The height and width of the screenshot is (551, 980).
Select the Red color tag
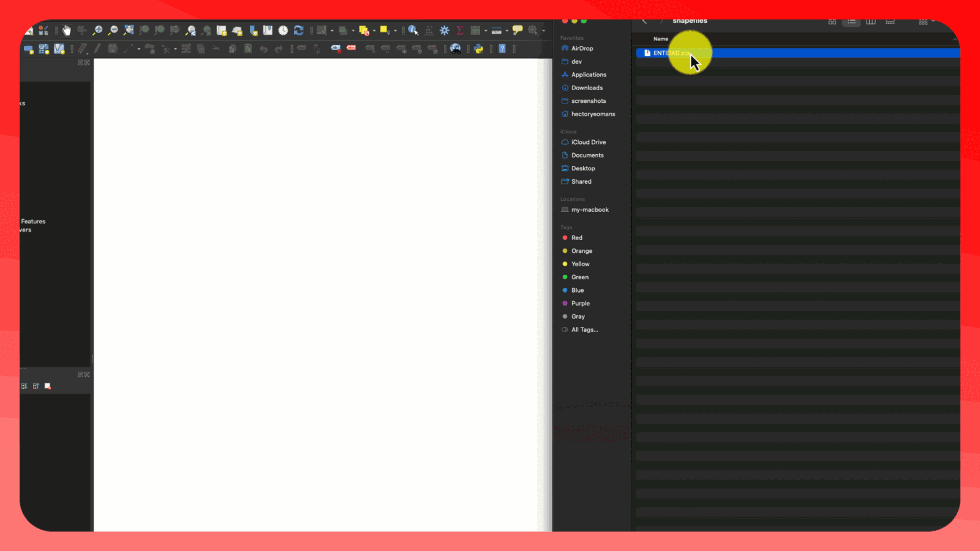pos(576,238)
